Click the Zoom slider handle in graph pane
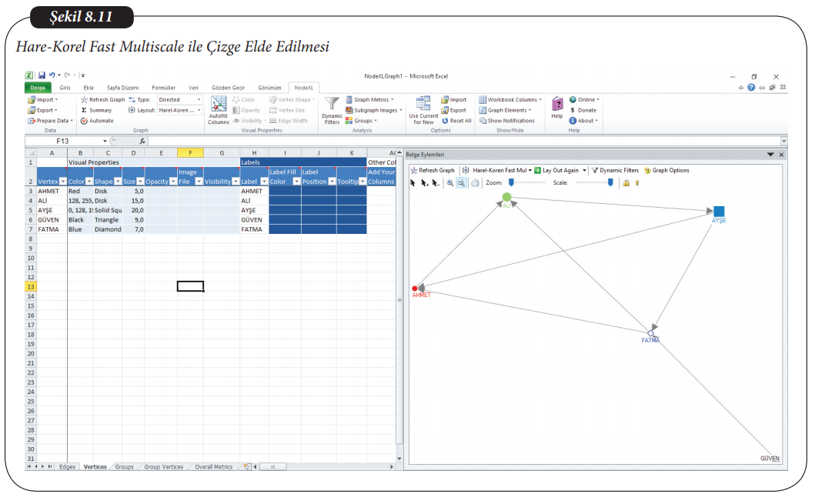Screen dimensions: 815x504 511,183
